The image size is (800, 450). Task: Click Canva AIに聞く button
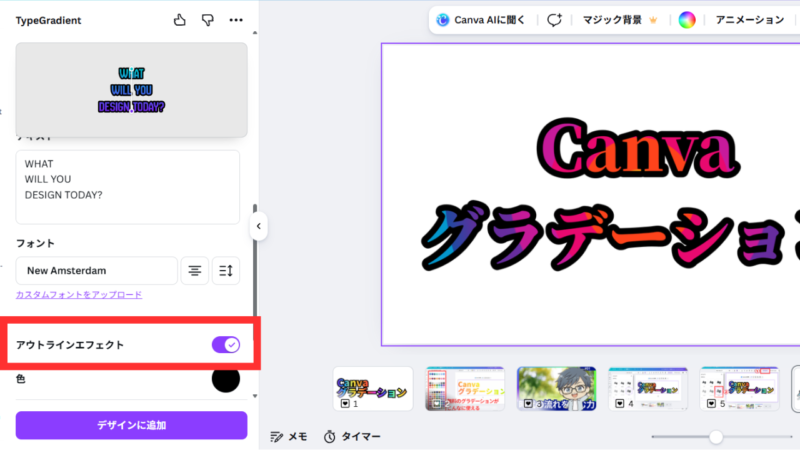pos(480,20)
